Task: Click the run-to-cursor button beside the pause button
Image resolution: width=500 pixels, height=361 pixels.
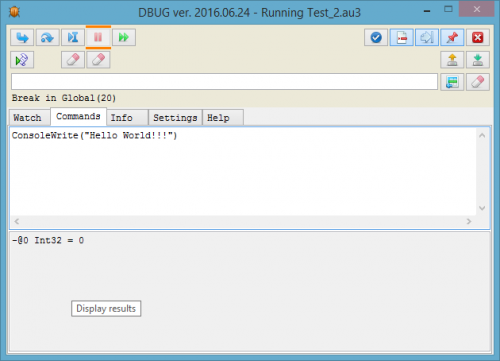Action: pyautogui.click(x=73, y=37)
